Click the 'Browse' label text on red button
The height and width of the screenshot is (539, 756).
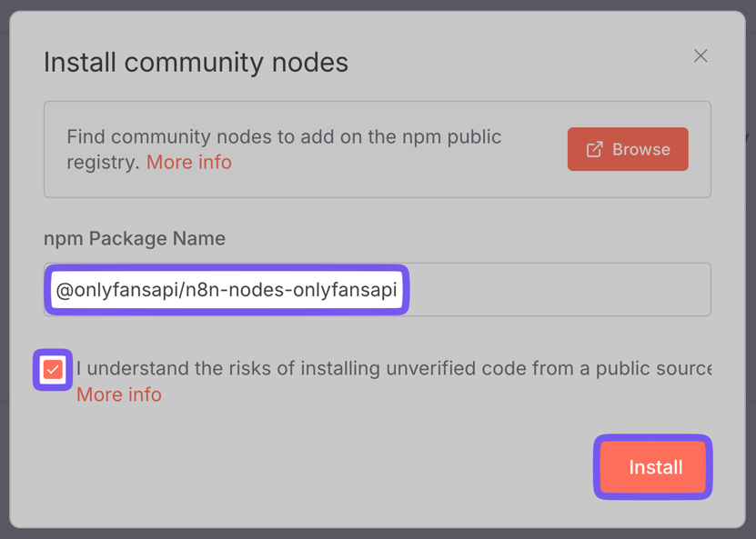click(640, 150)
